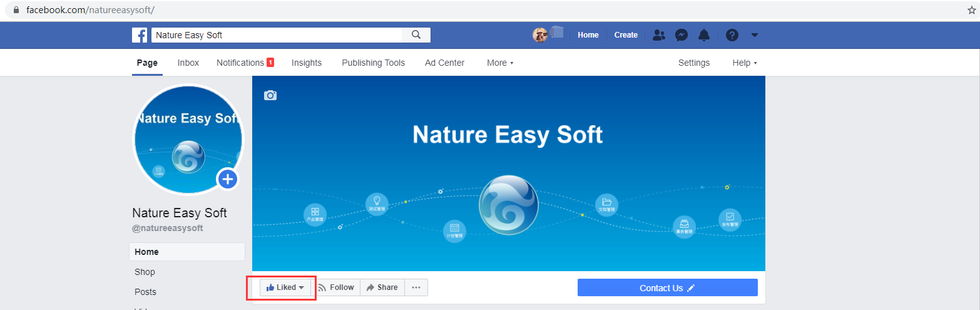This screenshot has height=310, width=980.
Task: Expand the More dropdown menu
Action: click(x=500, y=63)
